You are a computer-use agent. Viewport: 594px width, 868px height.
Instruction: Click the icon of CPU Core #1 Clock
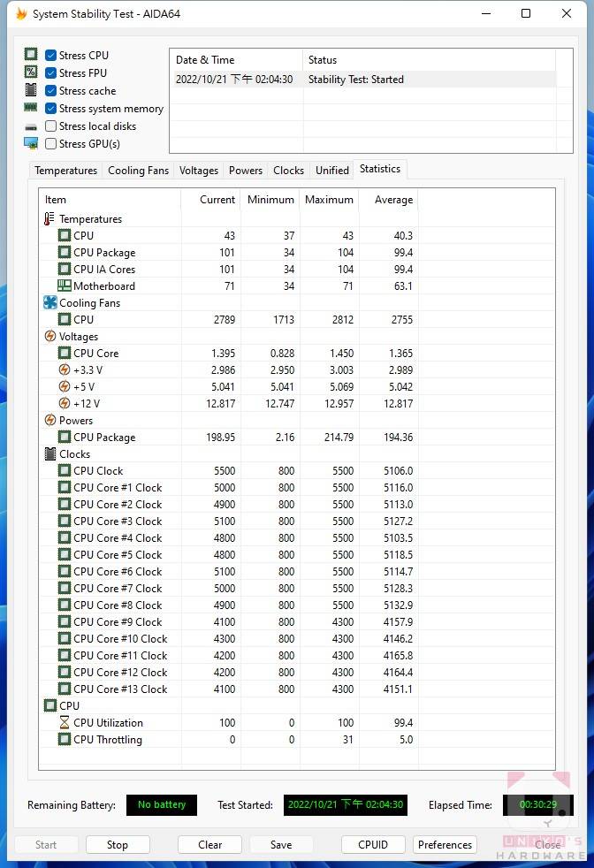(x=65, y=487)
